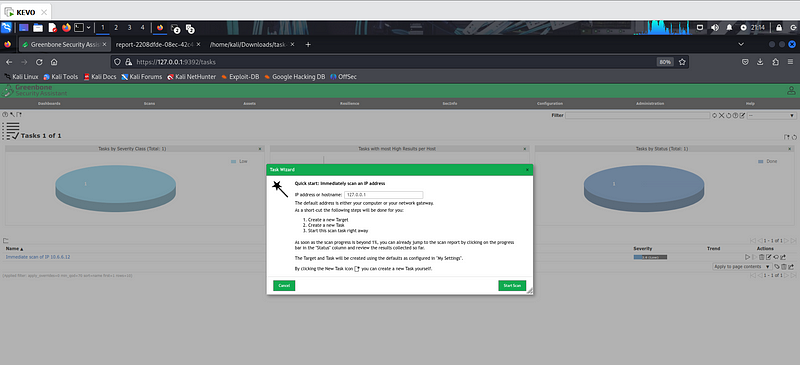Bookmark this page with the star
This screenshot has height=365, width=800.
(x=682, y=62)
